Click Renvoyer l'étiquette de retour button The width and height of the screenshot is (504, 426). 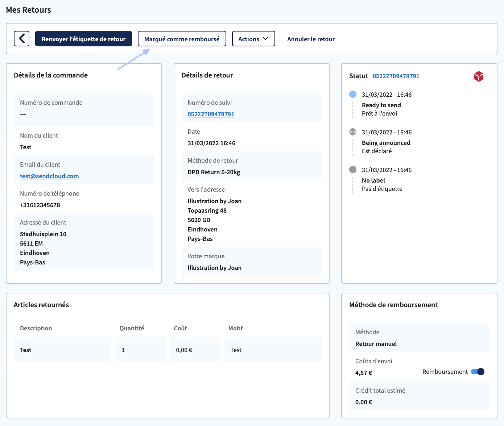pos(83,39)
